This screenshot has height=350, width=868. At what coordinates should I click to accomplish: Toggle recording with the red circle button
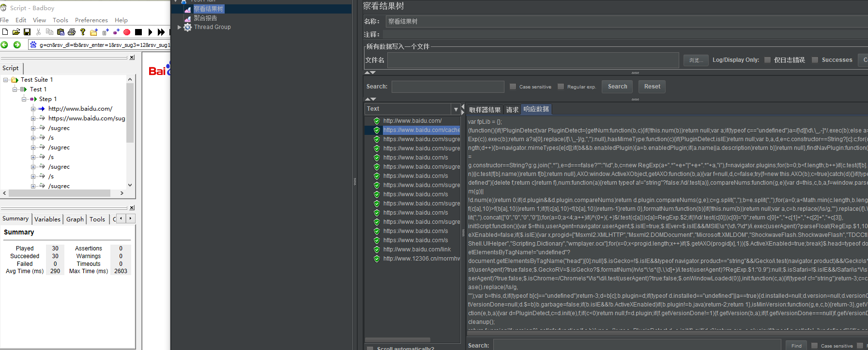(x=127, y=32)
